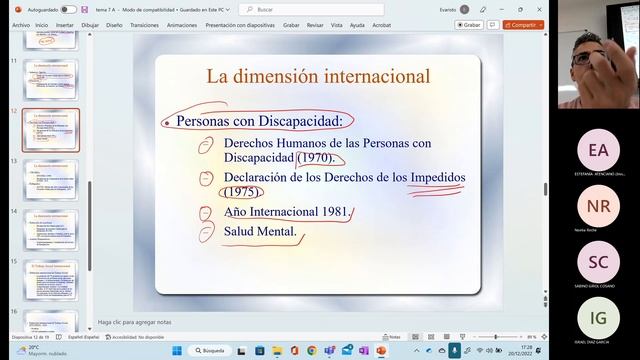Expand the system tray hidden icons chevron
Image resolution: width=640 pixels, height=360 pixels.
coord(417,351)
